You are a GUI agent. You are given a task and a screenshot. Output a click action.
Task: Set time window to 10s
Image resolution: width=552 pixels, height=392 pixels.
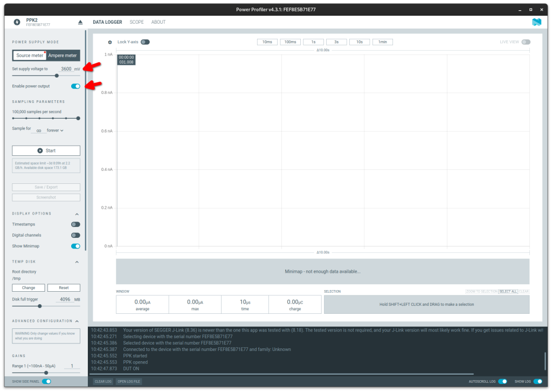pyautogui.click(x=360, y=42)
